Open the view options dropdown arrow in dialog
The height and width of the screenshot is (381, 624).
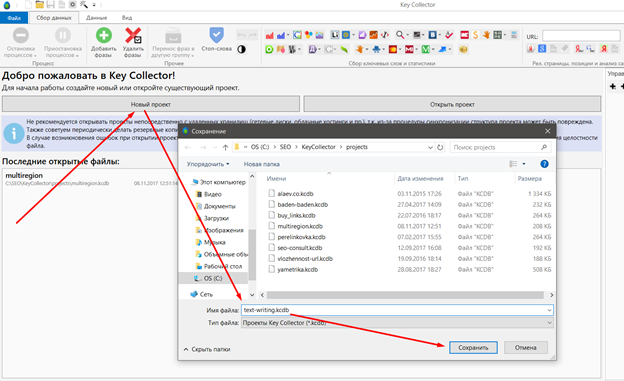(524, 164)
